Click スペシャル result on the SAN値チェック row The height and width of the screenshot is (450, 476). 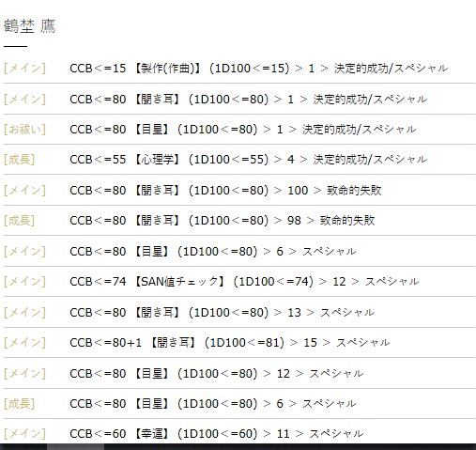coord(392,282)
